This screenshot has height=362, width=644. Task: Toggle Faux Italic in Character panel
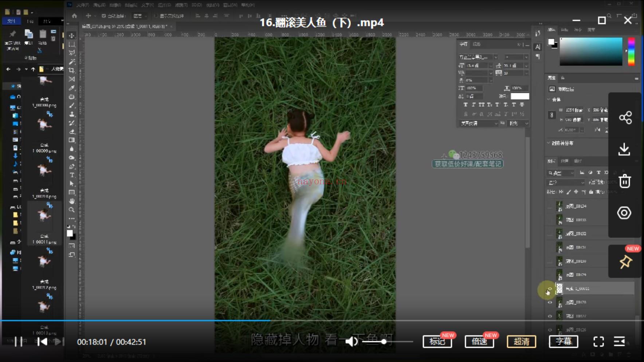click(x=474, y=105)
